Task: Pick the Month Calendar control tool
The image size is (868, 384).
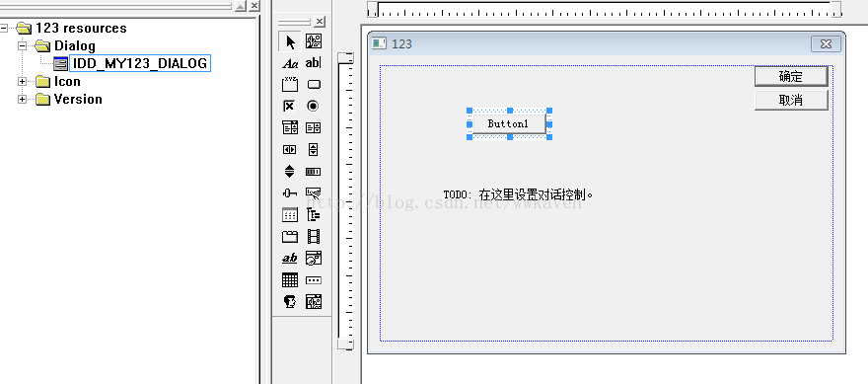Action: (290, 279)
